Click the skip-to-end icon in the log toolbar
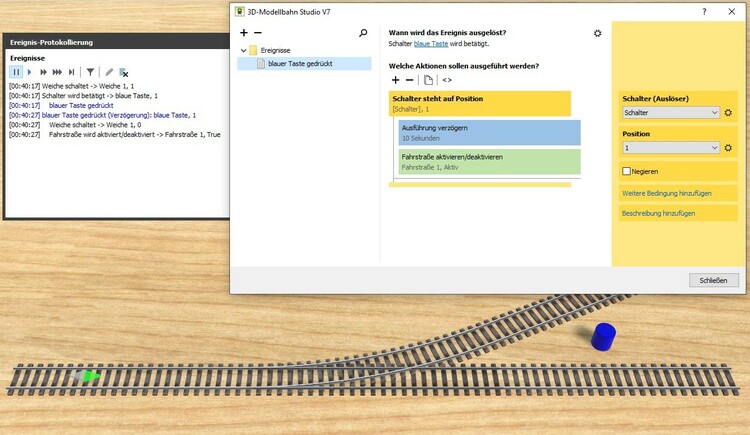 [x=71, y=72]
